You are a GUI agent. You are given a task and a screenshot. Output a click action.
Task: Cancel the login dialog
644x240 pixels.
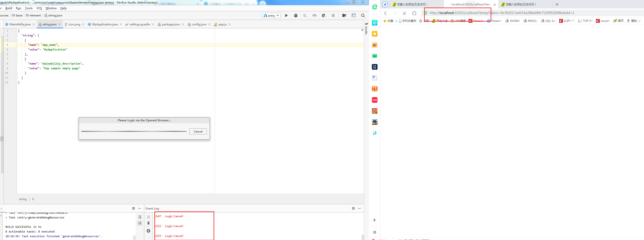click(x=198, y=131)
